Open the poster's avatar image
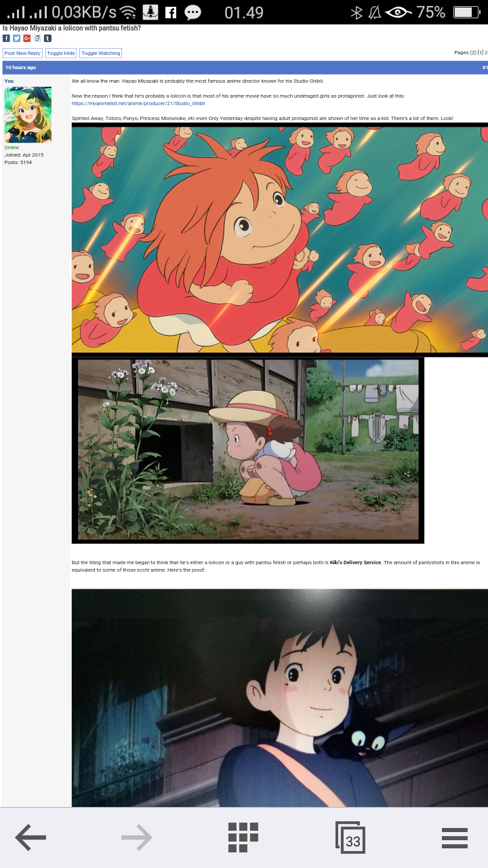 [x=28, y=115]
